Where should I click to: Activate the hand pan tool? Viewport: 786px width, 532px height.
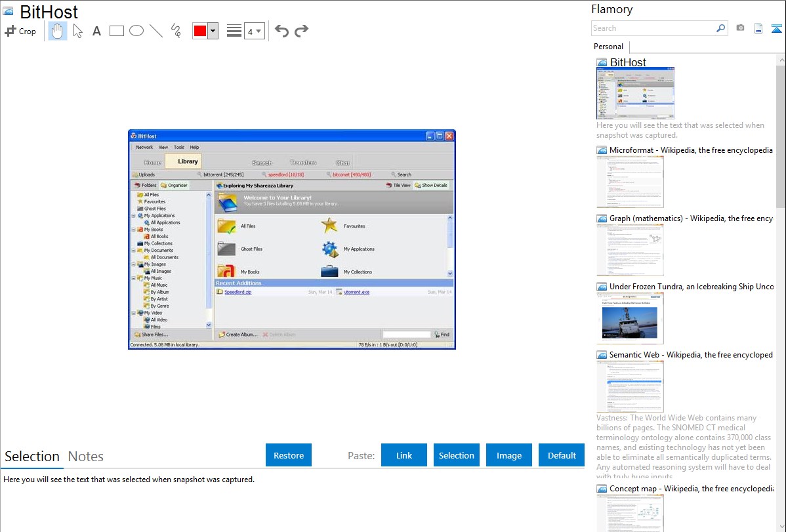[x=57, y=31]
